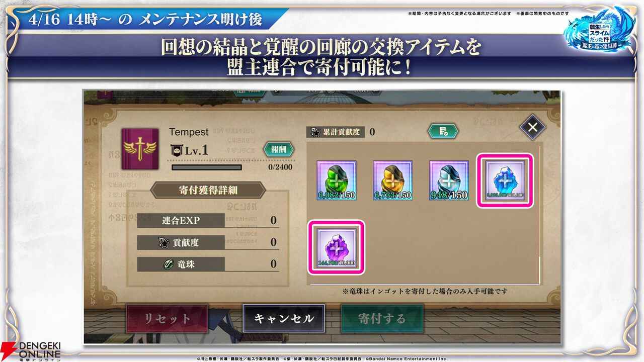Viewport: 644px width, 362px height.
Task: Select the highlighted purple crystal item
Action: 337,247
